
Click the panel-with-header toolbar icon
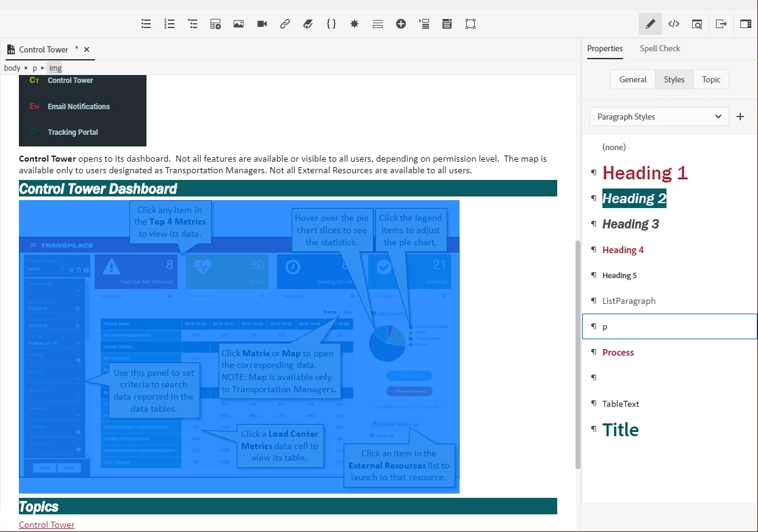point(447,24)
